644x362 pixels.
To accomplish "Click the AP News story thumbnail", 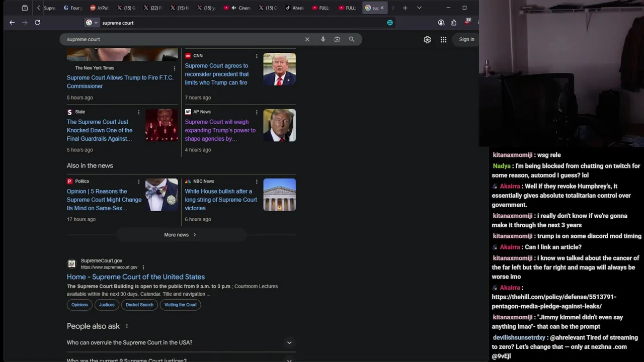I will [x=279, y=125].
